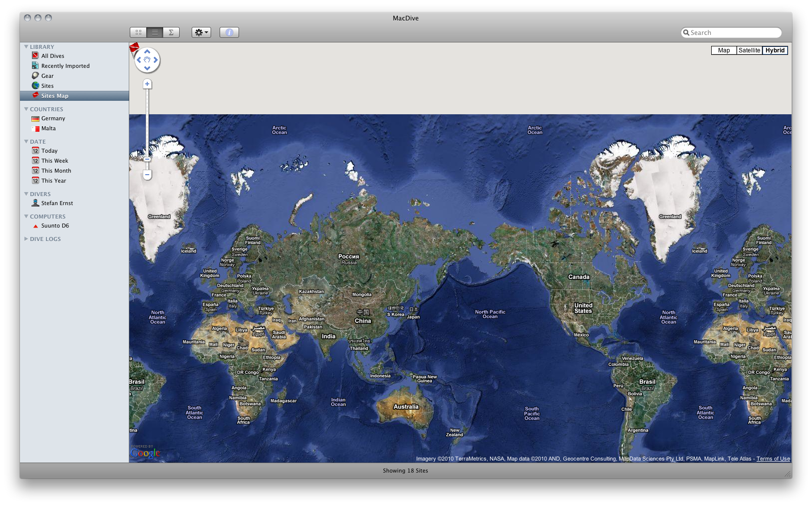Collapse the Countries section triangle
This screenshot has height=506, width=812.
[x=26, y=109]
